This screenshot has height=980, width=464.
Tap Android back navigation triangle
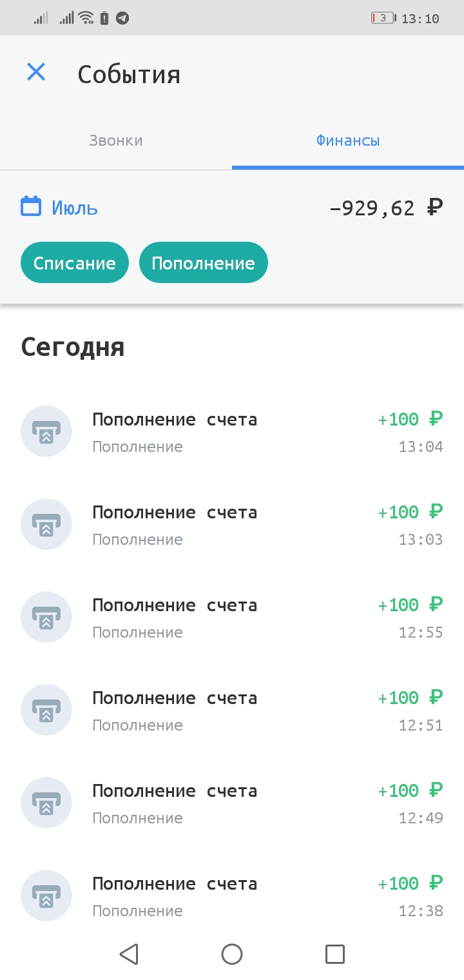pos(129,954)
